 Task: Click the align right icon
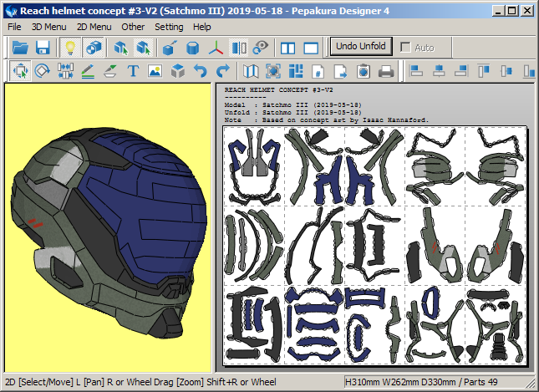[x=461, y=71]
